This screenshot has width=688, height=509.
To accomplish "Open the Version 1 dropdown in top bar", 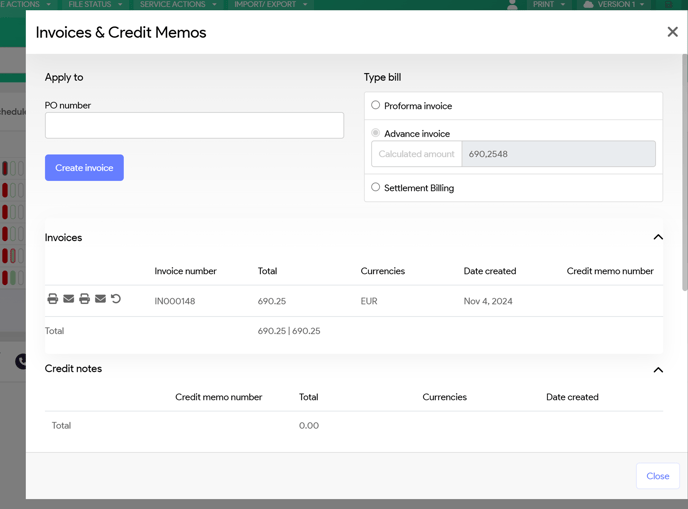I will tap(614, 5).
